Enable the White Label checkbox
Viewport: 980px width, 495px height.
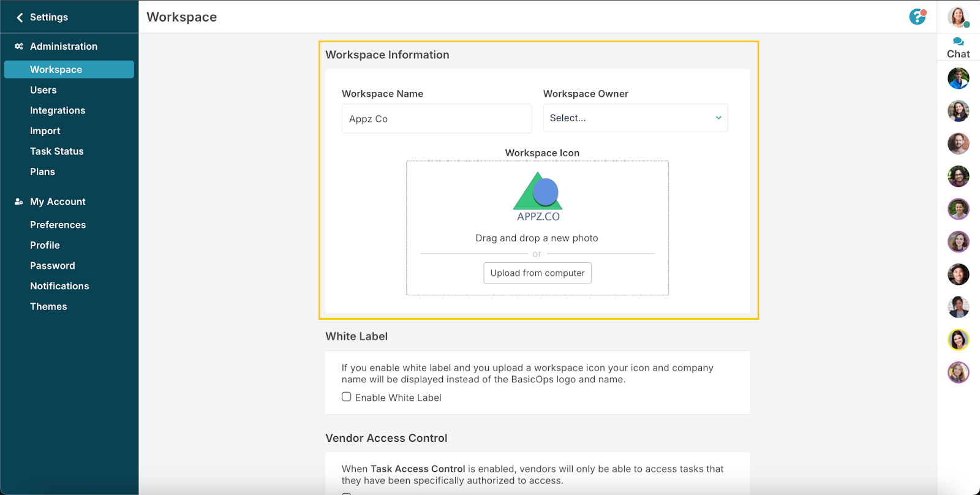tap(347, 397)
